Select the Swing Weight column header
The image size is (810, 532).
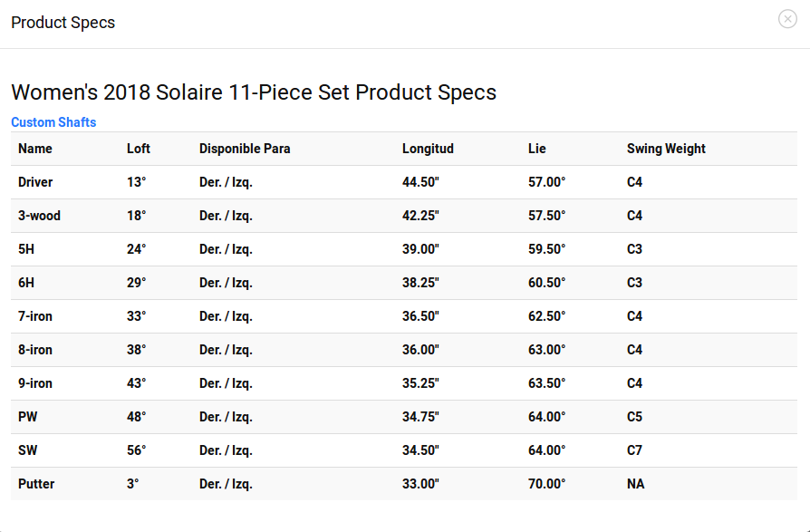[x=666, y=149]
